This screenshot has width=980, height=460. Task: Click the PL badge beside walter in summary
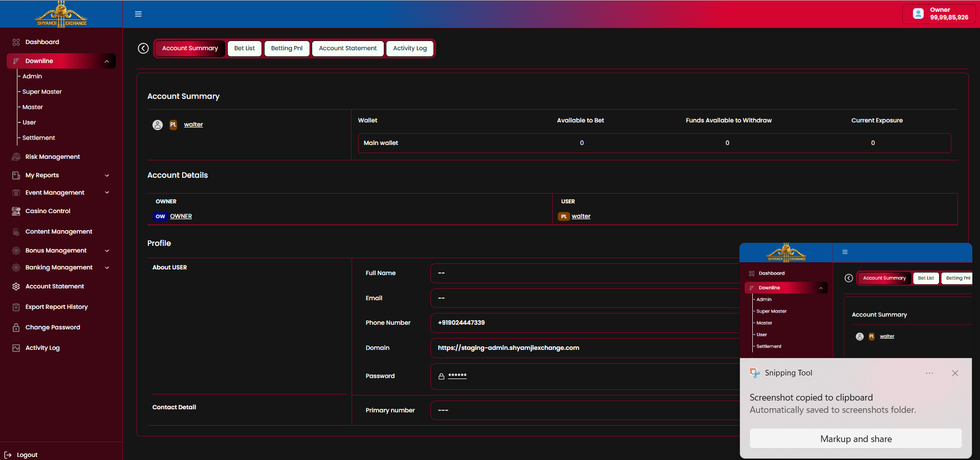pos(173,124)
